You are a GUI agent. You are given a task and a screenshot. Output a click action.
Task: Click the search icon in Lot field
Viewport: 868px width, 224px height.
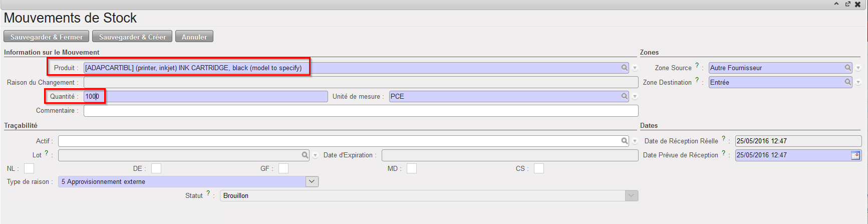[305, 155]
